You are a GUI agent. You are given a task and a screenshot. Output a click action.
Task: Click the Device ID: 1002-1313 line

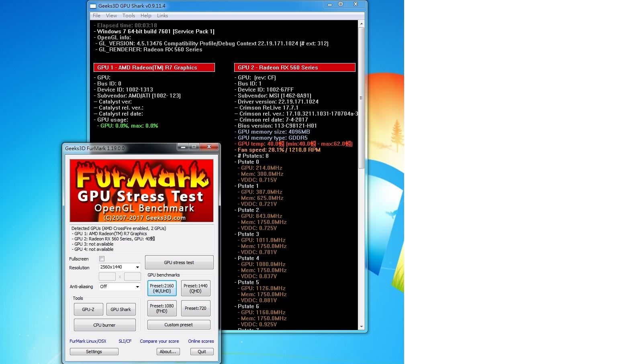[124, 89]
